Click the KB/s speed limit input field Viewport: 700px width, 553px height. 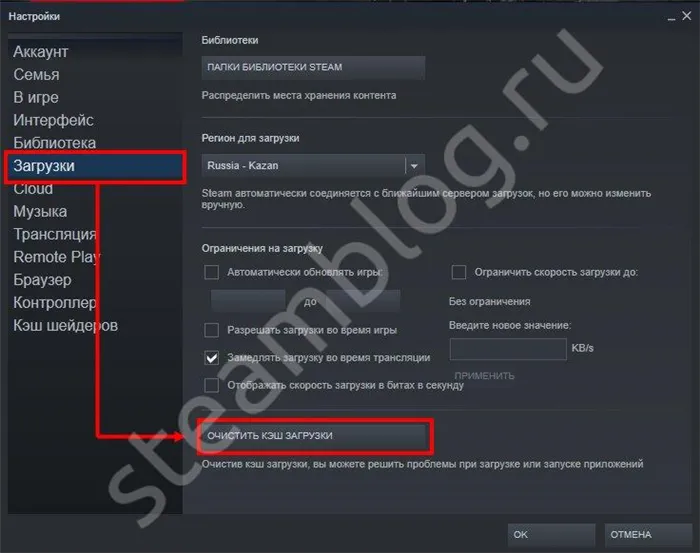tap(508, 349)
